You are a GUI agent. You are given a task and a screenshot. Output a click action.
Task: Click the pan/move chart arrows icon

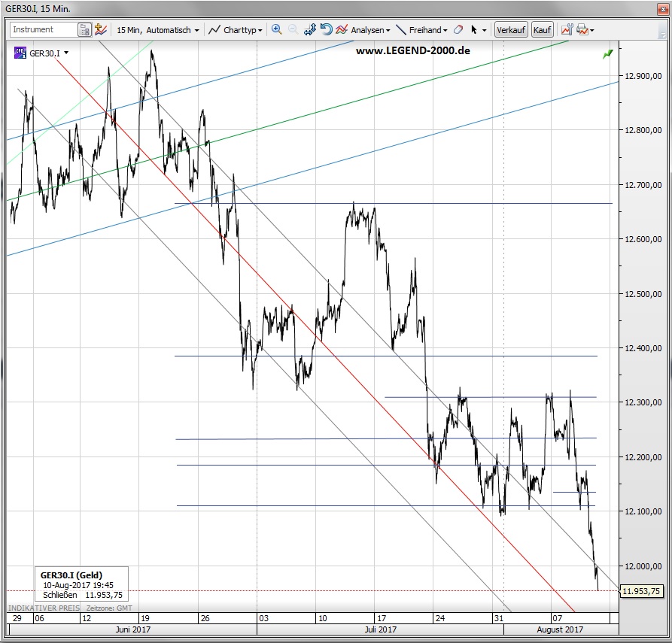[310, 29]
